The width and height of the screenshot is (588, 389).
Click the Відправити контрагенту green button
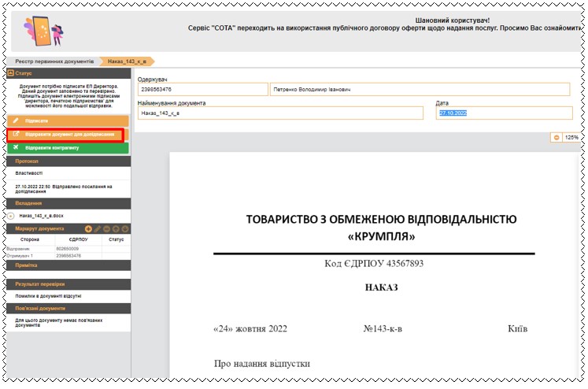[68, 148]
